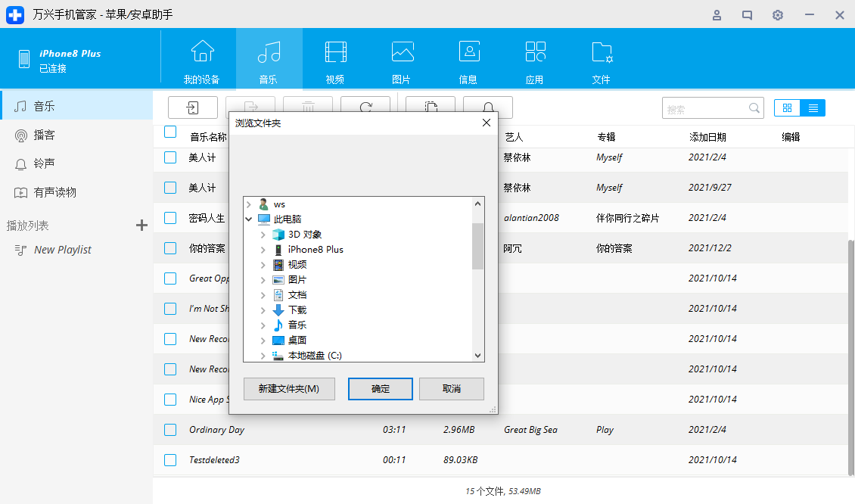Viewport: 855px width, 504px height.
Task: Open the 文件 (Files) explorer
Action: pyautogui.click(x=601, y=59)
